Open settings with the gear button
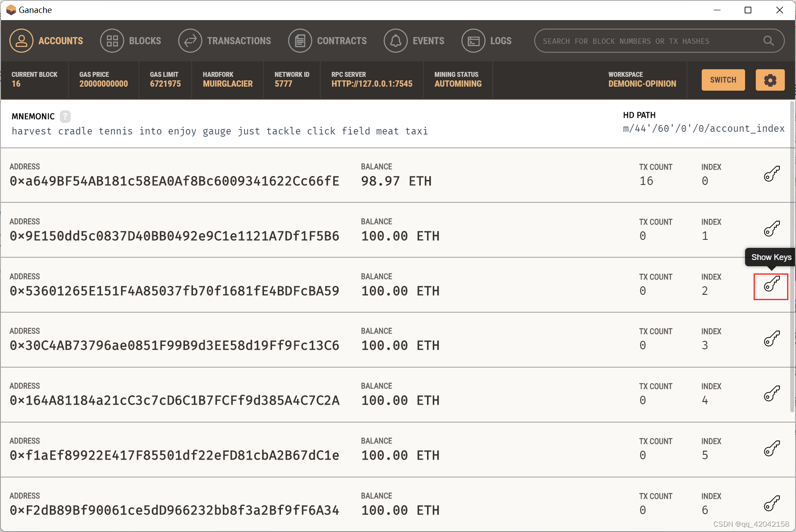This screenshot has height=532, width=796. click(770, 80)
